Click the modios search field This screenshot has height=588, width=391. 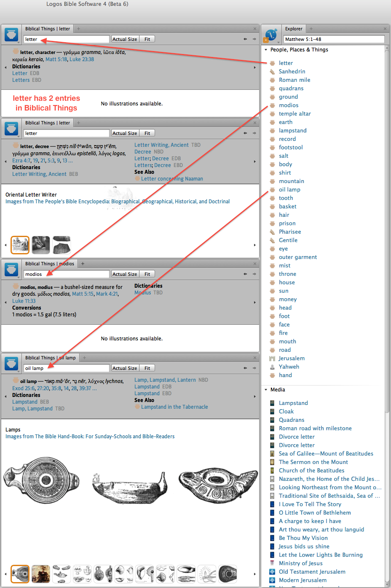[x=66, y=274]
